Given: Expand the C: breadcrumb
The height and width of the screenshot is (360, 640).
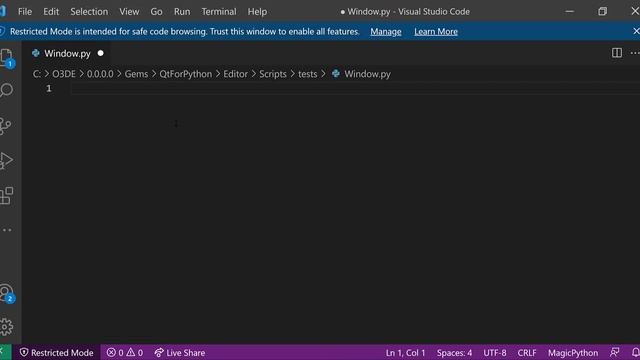Looking at the screenshot, I should (x=37, y=74).
